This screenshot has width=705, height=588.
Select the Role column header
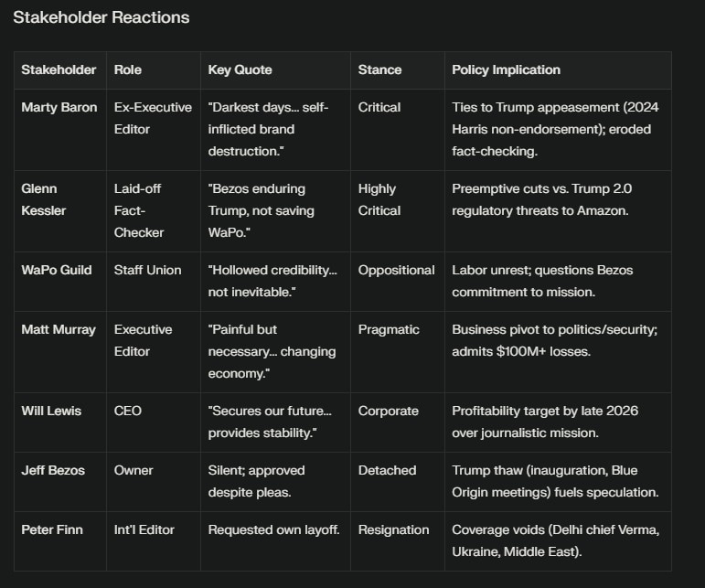click(128, 69)
